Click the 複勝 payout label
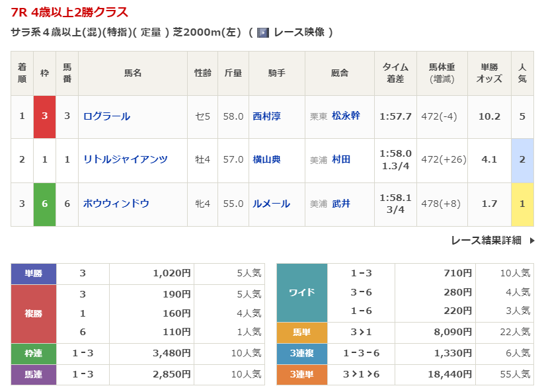Screen dimensions: 544x392 tap(34, 313)
